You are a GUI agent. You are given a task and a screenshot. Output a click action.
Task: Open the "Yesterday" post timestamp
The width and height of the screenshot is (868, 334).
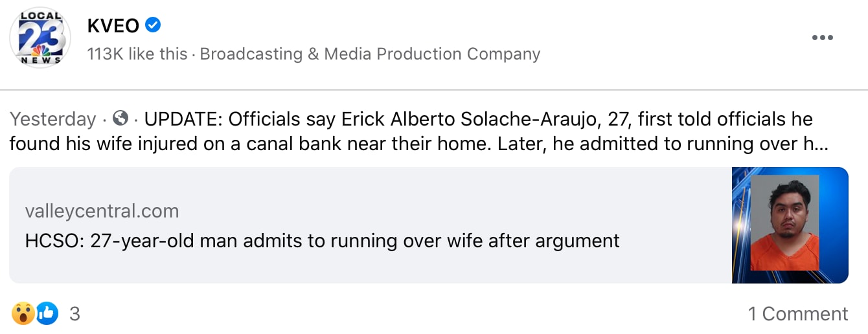point(52,119)
